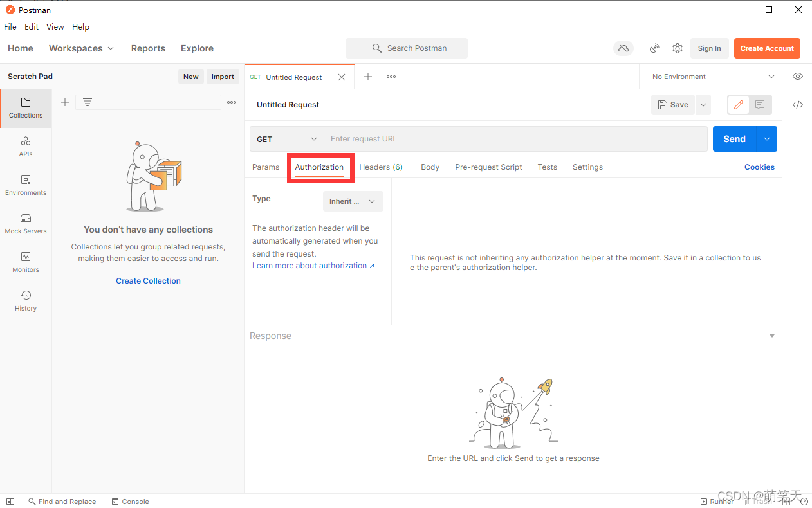Click the Create Account button
This screenshot has height=508, width=812.
tap(767, 48)
